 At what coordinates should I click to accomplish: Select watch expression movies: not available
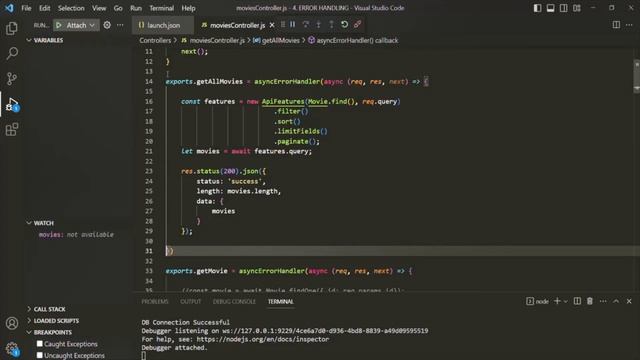[76, 235]
